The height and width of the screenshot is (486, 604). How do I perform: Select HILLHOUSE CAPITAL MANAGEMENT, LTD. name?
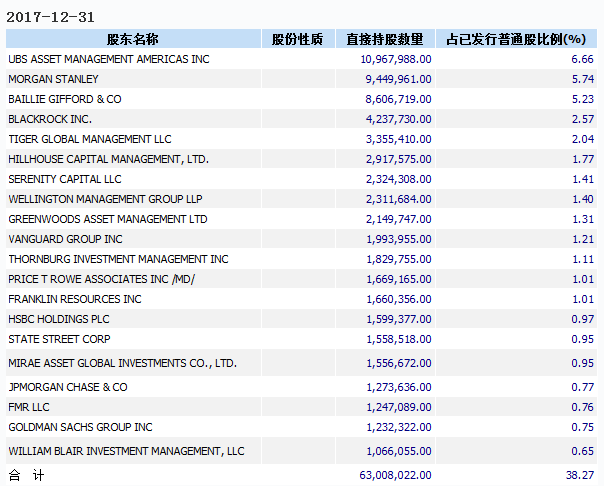(x=109, y=159)
